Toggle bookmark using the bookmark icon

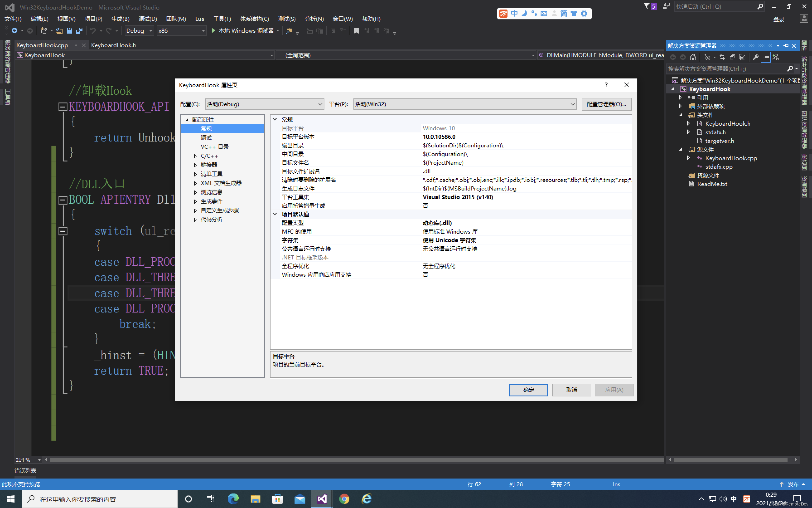[x=356, y=31]
